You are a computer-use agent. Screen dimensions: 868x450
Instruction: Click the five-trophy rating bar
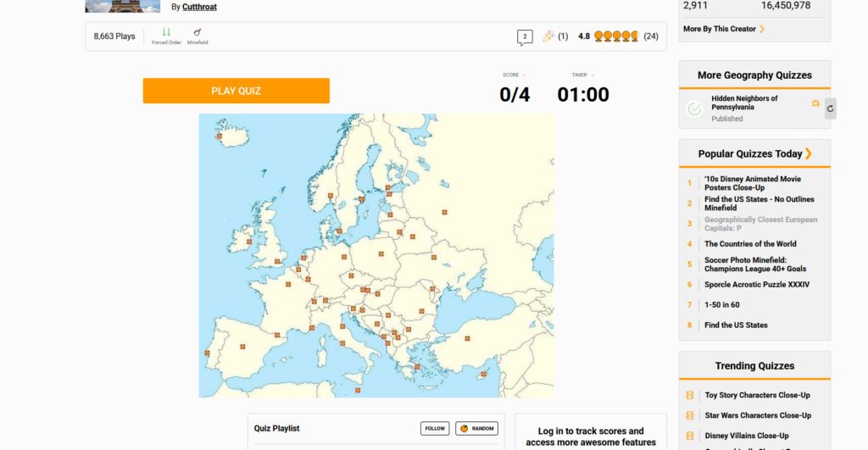tap(616, 36)
